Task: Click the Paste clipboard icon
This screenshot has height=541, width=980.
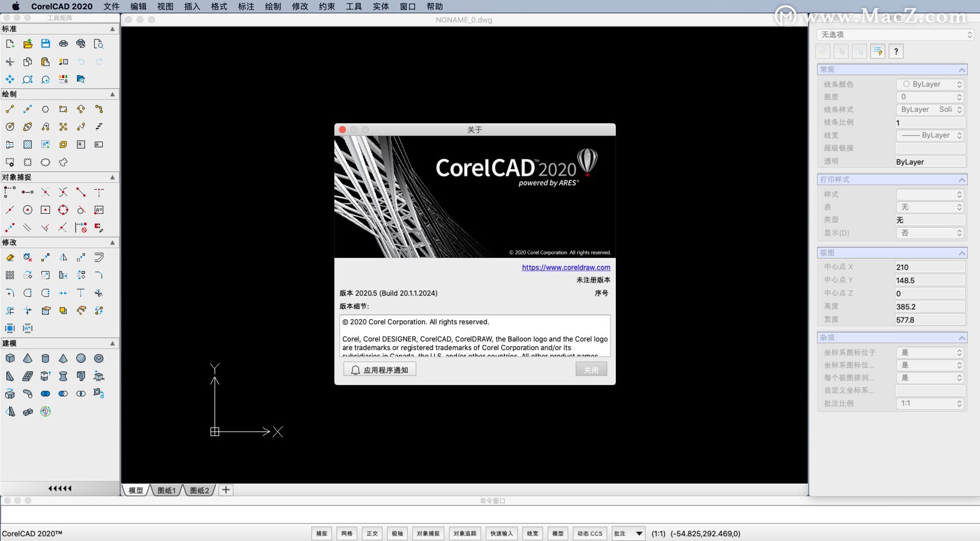Action: pyautogui.click(x=45, y=61)
